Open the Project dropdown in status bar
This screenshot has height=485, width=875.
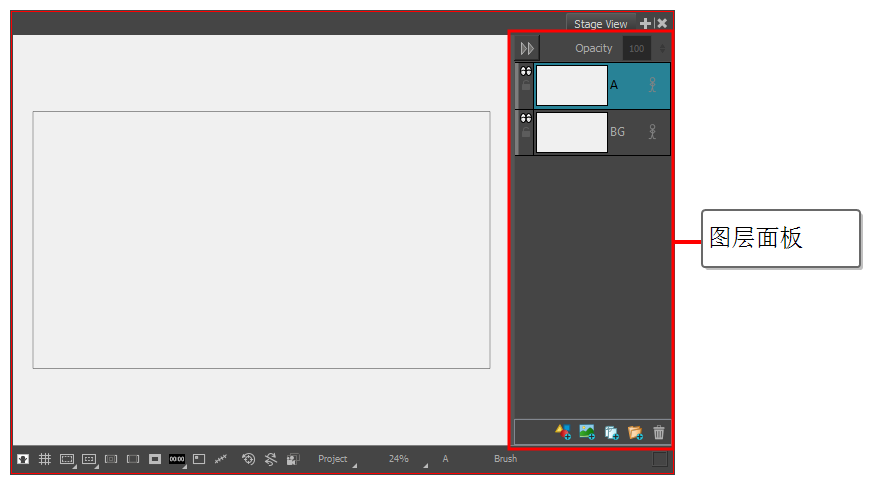click(336, 459)
